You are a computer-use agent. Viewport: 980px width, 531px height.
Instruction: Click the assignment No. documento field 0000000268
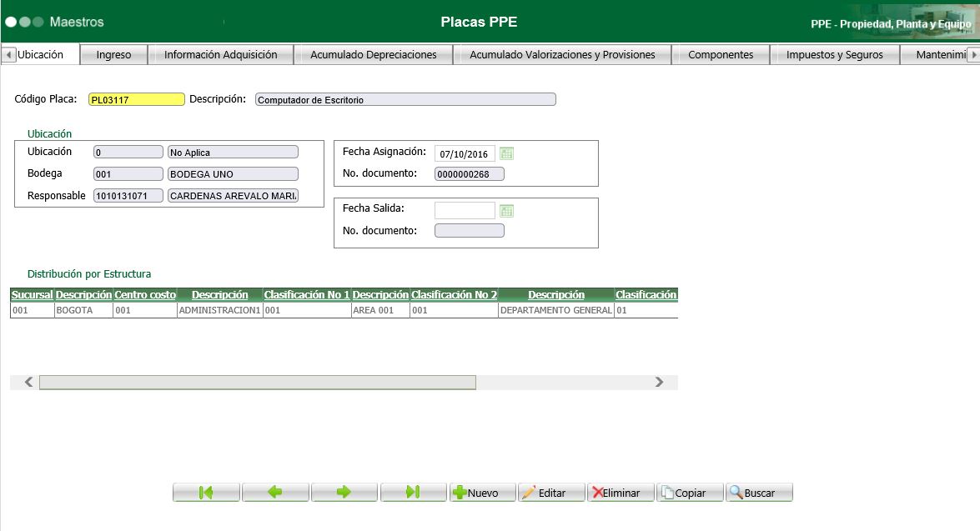470,173
